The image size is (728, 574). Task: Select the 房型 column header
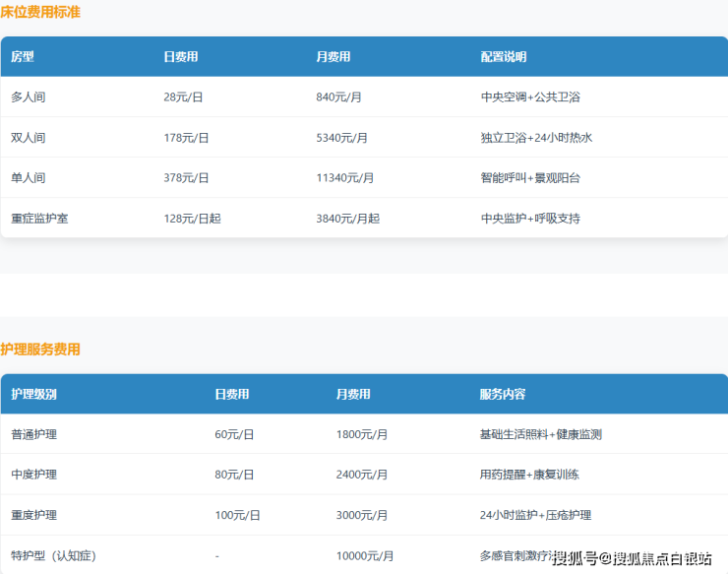[23, 57]
